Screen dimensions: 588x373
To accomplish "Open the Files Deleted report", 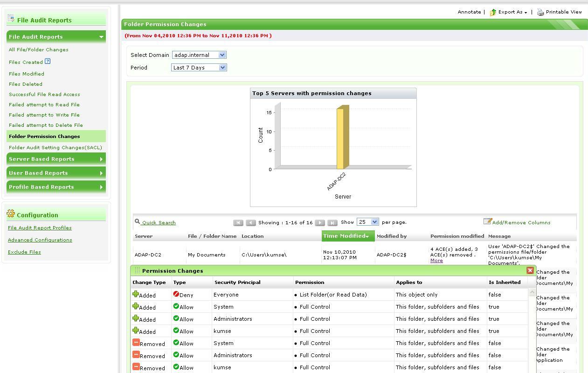I will [26, 84].
